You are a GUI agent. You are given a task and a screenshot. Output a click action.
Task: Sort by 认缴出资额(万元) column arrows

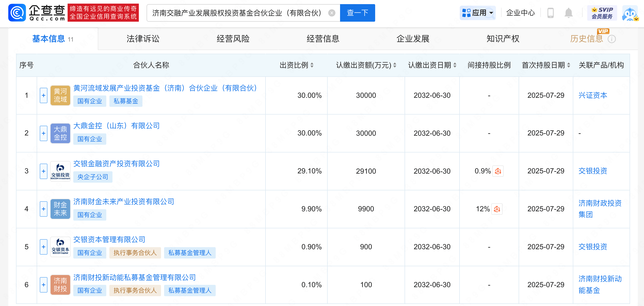(x=395, y=65)
